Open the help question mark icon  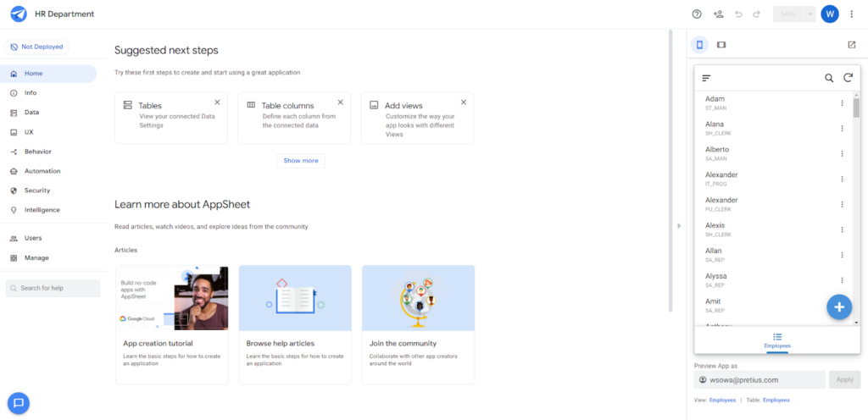(697, 14)
